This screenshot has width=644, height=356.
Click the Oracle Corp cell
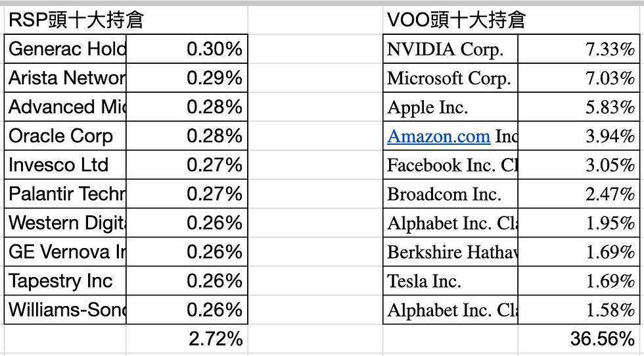pyautogui.click(x=65, y=136)
